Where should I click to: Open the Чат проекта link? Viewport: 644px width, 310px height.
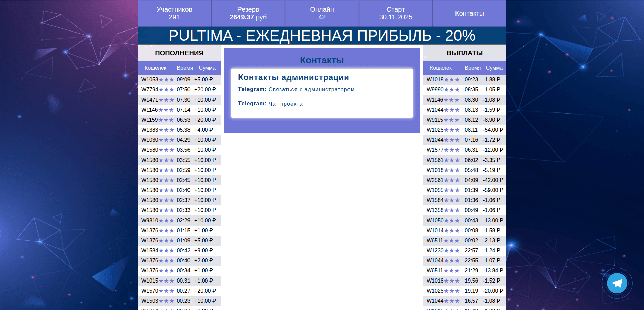coord(285,104)
